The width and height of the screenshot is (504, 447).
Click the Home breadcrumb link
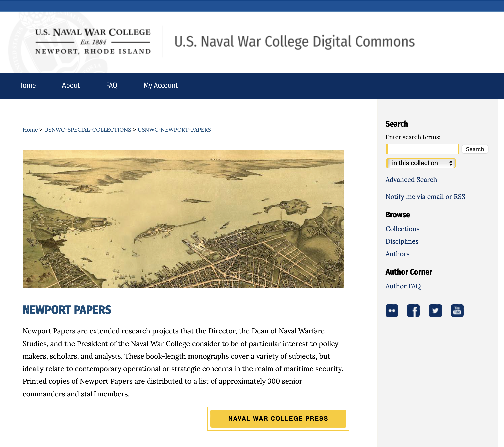(30, 130)
